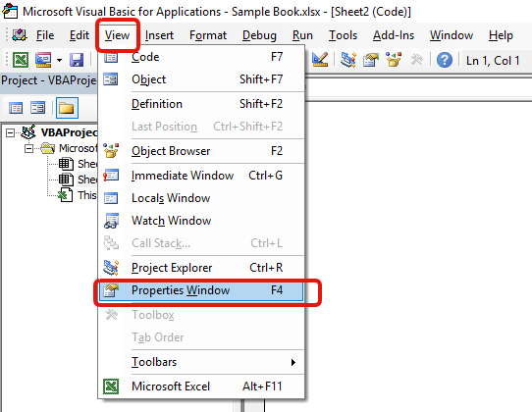
Task: Select Locals Window menu item
Action: (x=201, y=198)
